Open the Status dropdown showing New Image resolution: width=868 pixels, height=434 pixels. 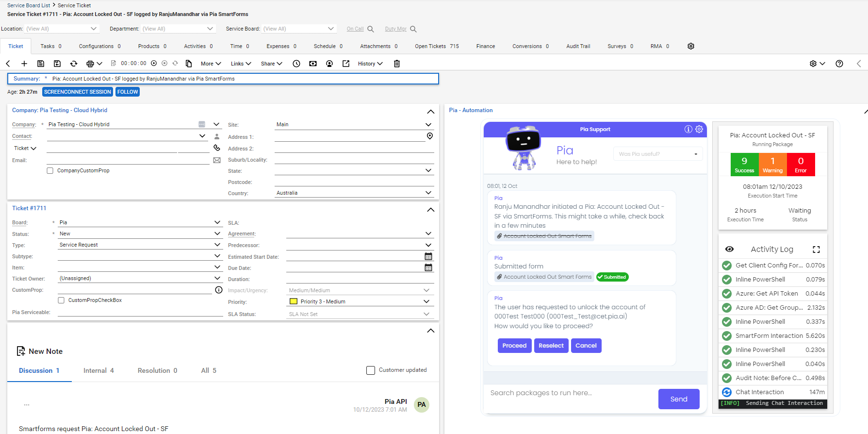(140, 234)
